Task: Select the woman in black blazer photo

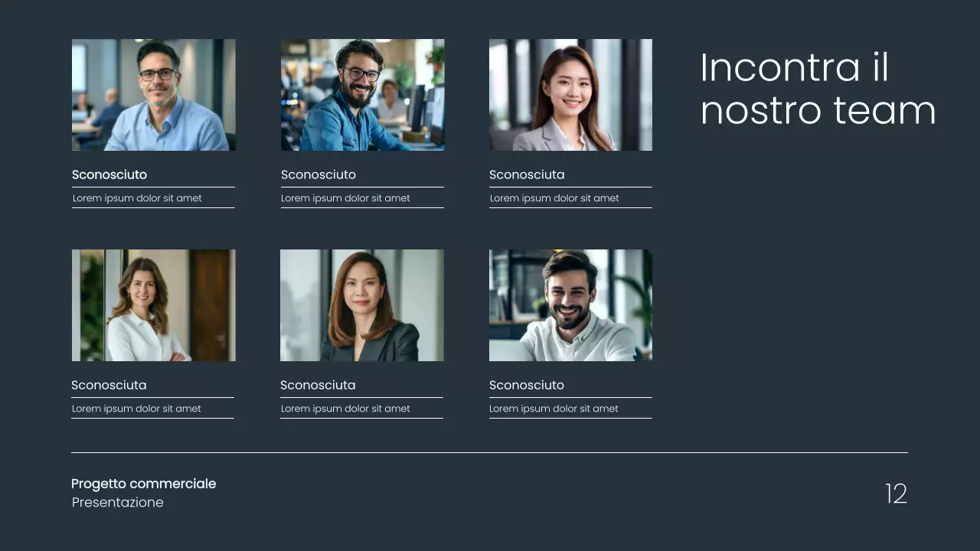Action: [x=362, y=305]
